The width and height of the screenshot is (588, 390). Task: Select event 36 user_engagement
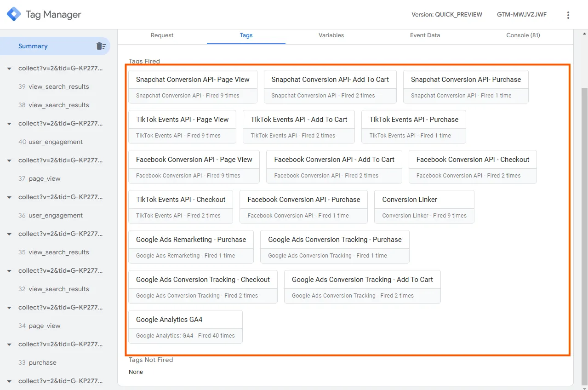51,215
